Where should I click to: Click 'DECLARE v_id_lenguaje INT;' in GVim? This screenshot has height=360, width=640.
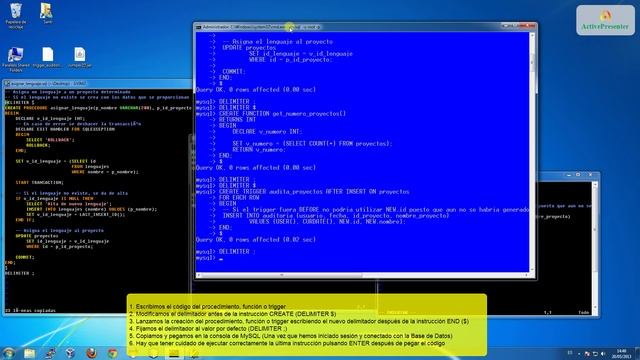[50, 119]
